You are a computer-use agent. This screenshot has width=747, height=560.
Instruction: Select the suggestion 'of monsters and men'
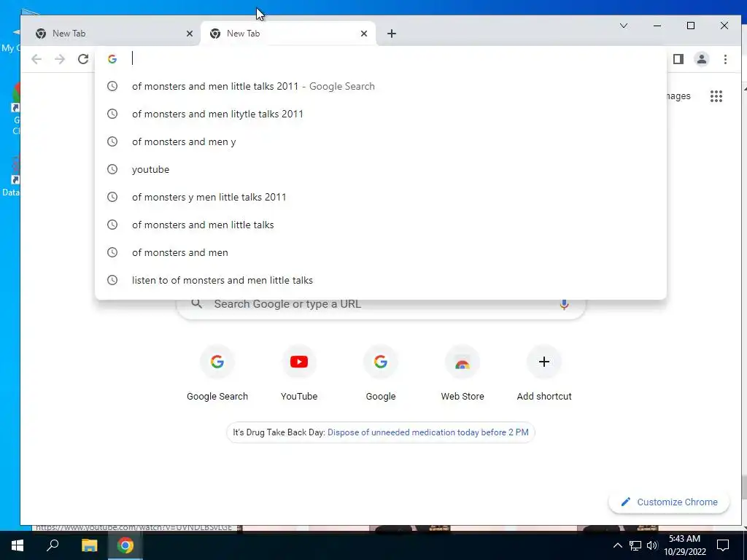coord(381,252)
